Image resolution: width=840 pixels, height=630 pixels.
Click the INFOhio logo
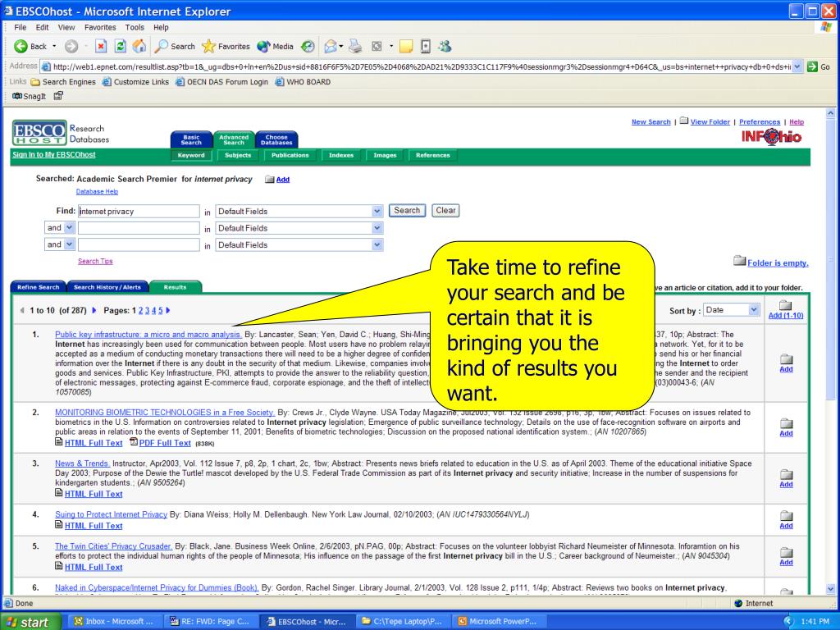click(x=771, y=137)
